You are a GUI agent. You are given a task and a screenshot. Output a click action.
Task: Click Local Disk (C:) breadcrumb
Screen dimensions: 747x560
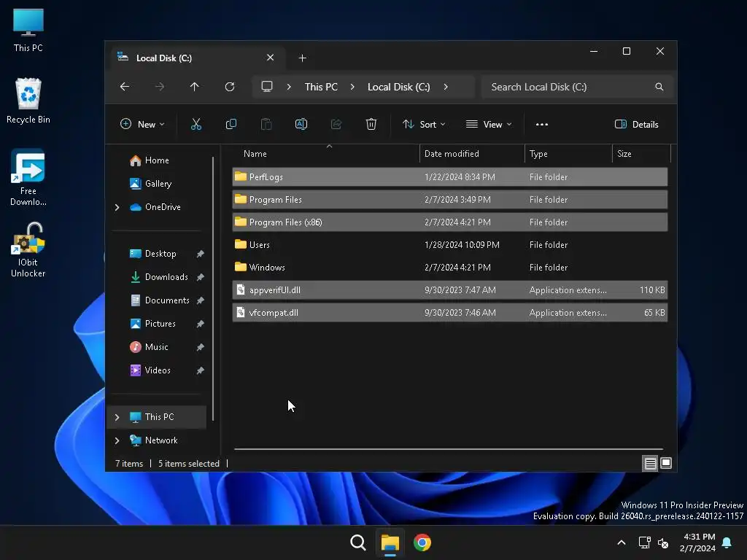pos(399,87)
